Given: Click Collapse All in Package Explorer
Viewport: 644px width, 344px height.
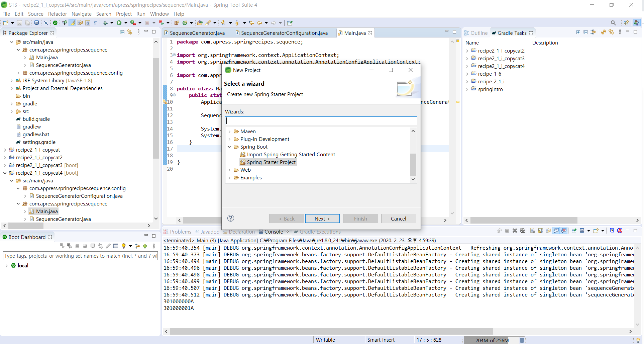Looking at the screenshot, I should tap(122, 32).
